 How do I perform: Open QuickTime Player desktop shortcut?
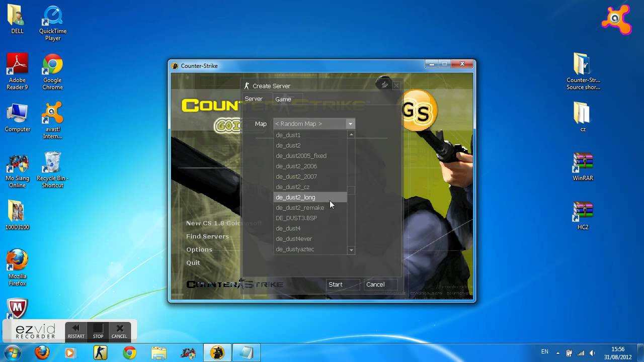pyautogui.click(x=53, y=23)
